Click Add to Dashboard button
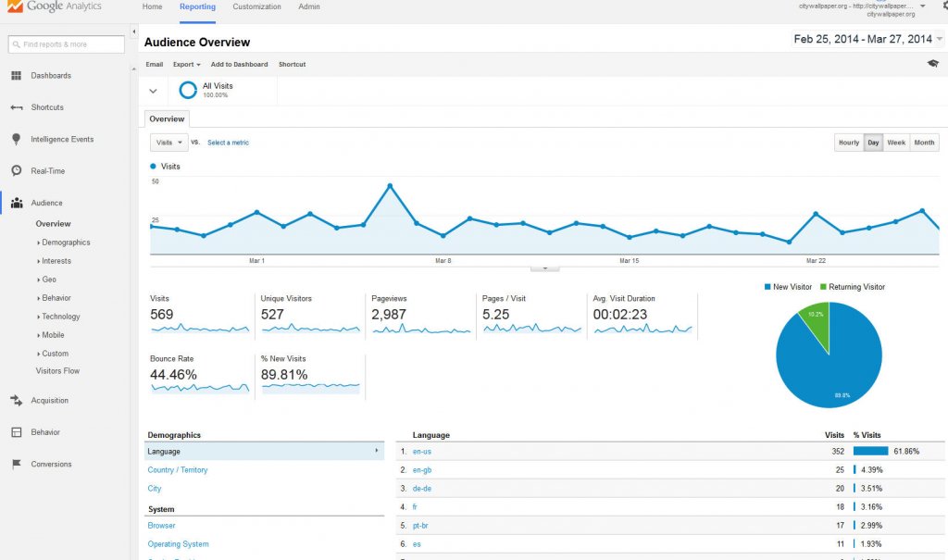The height and width of the screenshot is (560, 948). coord(239,65)
